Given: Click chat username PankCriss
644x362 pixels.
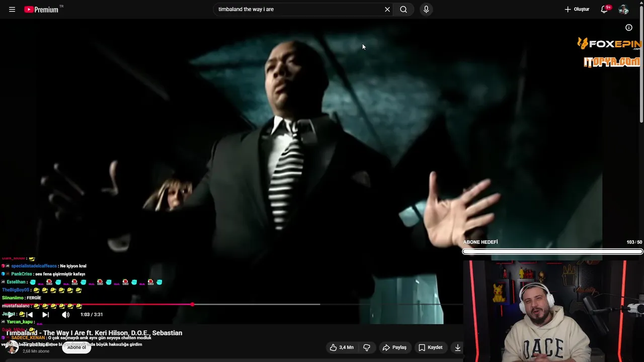Looking at the screenshot, I should pyautogui.click(x=22, y=274).
